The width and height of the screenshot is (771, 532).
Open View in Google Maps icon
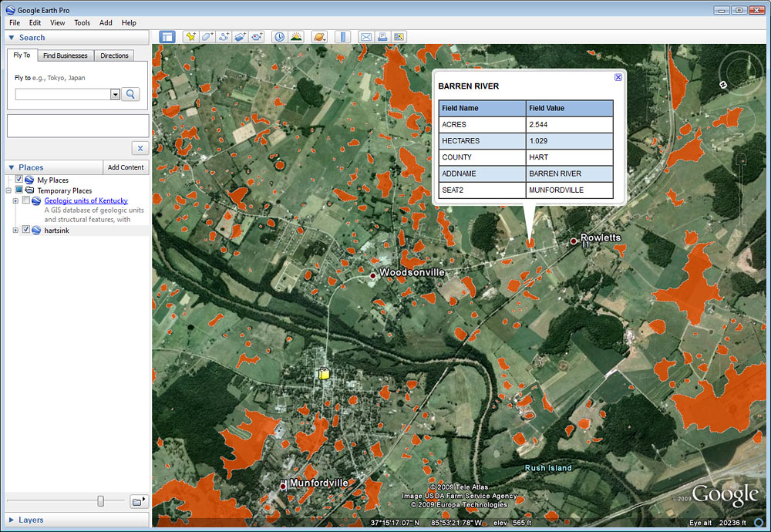tap(399, 37)
